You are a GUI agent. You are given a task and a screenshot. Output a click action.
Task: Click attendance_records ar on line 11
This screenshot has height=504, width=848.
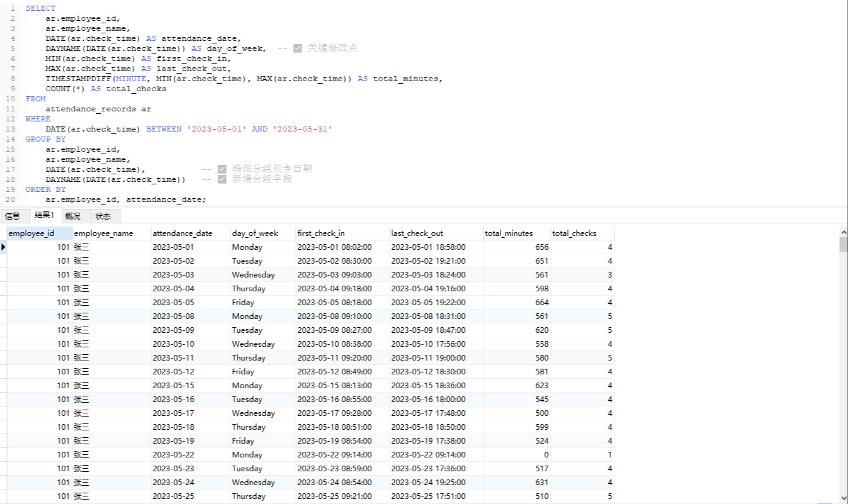tap(98, 109)
